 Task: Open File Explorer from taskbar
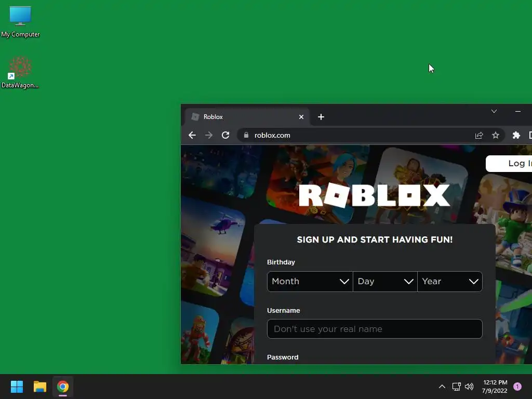[39, 387]
